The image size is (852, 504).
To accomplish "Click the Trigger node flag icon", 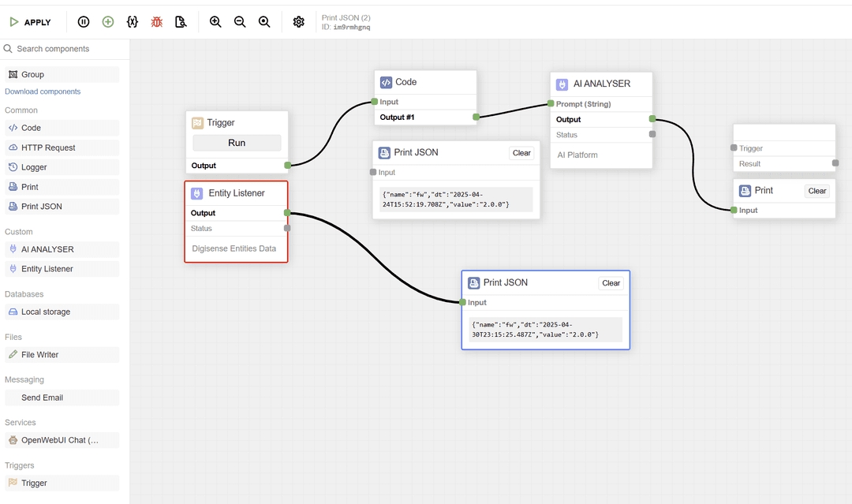I will 197,123.
